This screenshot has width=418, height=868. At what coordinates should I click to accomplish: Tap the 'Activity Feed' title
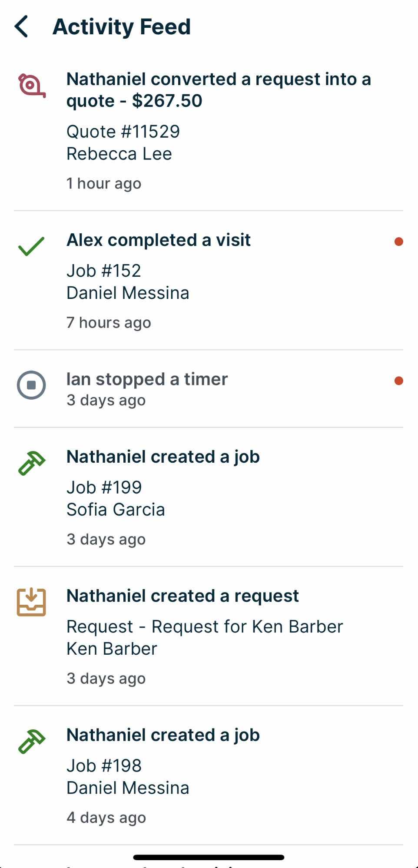122,27
